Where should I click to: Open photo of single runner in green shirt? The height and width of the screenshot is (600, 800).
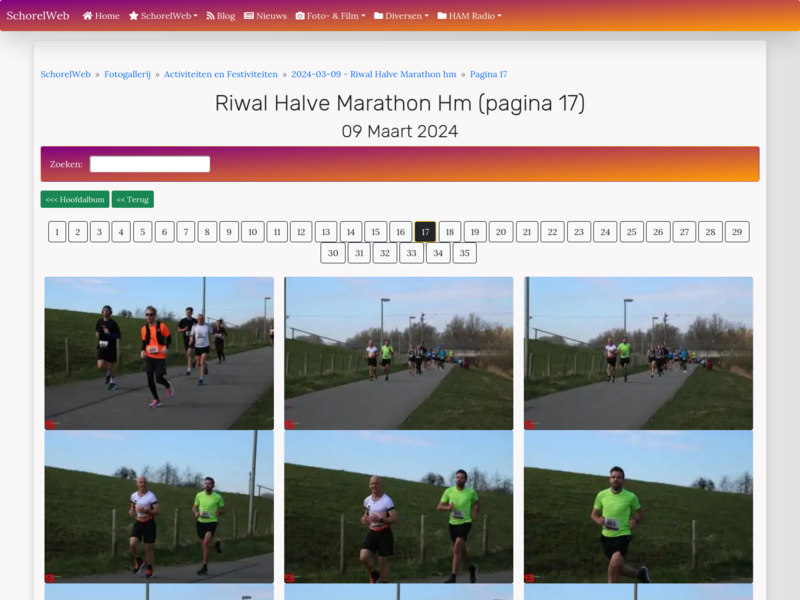(638, 507)
